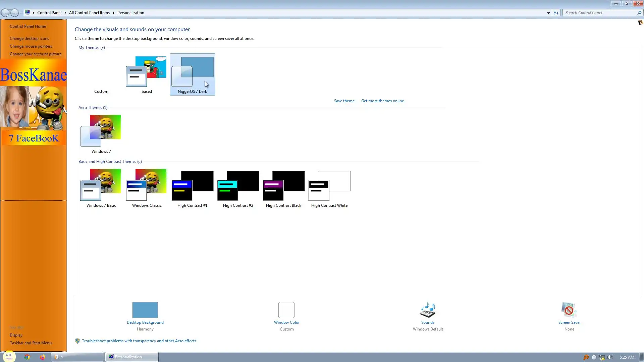The height and width of the screenshot is (362, 644).
Task: Launch Firefox from the taskbar
Action: pyautogui.click(x=42, y=357)
